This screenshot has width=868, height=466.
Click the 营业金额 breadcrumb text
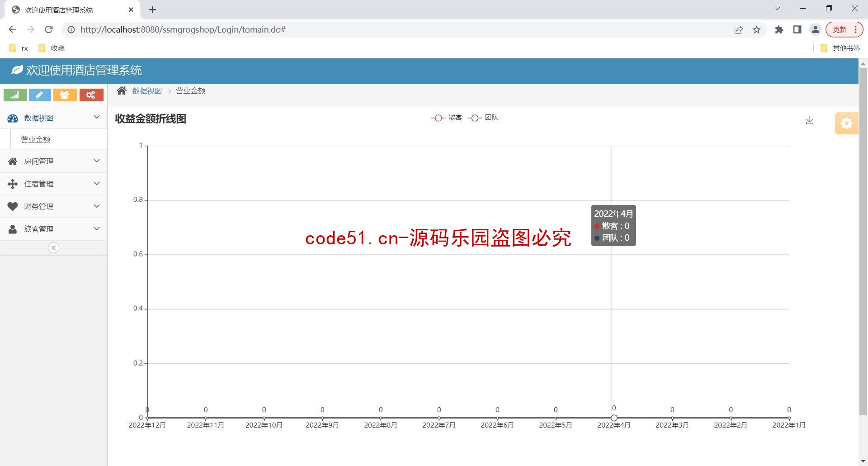[x=190, y=91]
